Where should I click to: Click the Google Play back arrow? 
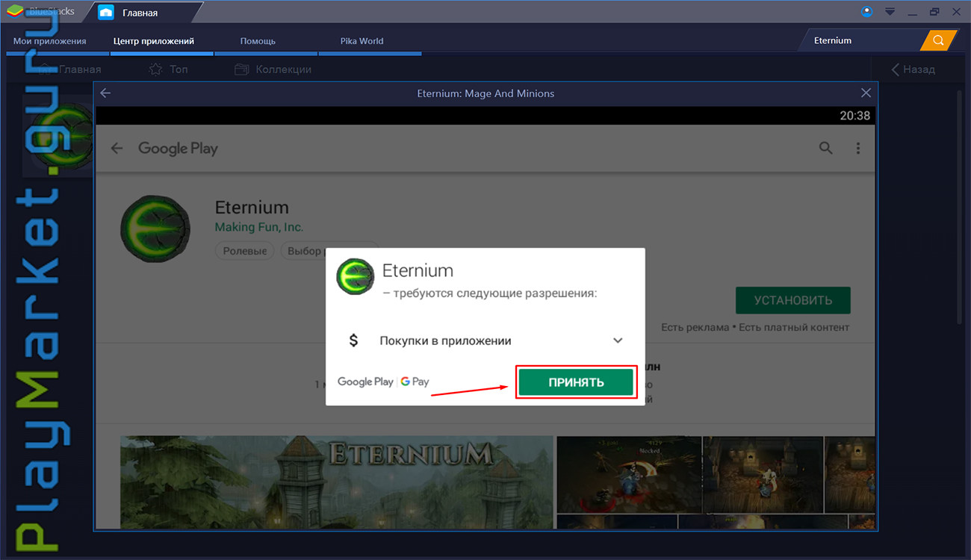(117, 149)
